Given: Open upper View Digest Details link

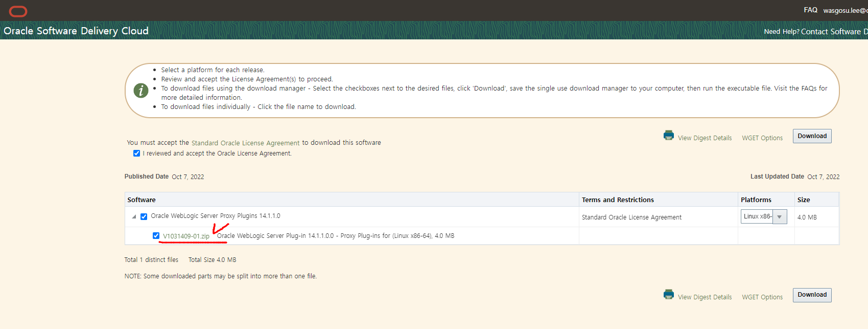Looking at the screenshot, I should (705, 138).
